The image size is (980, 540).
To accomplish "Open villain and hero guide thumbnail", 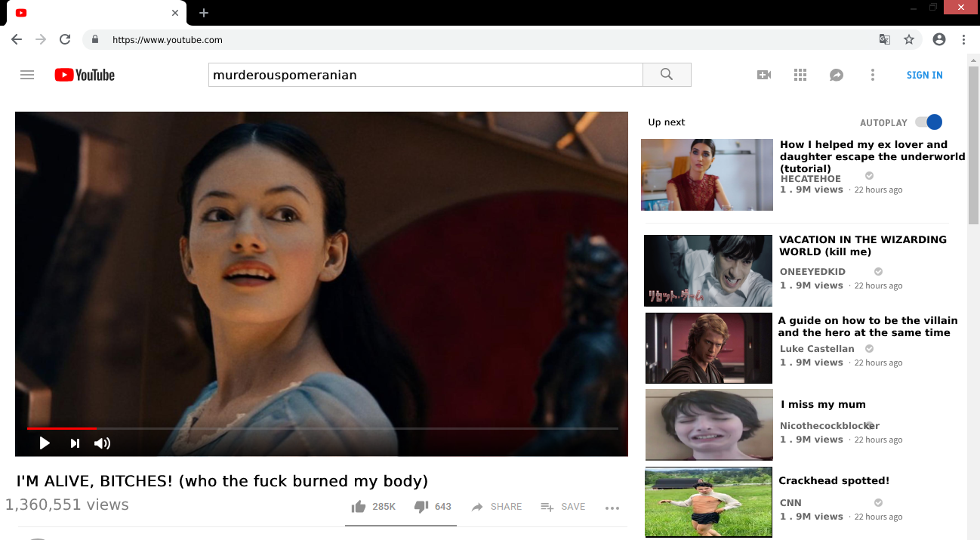I will [x=709, y=348].
